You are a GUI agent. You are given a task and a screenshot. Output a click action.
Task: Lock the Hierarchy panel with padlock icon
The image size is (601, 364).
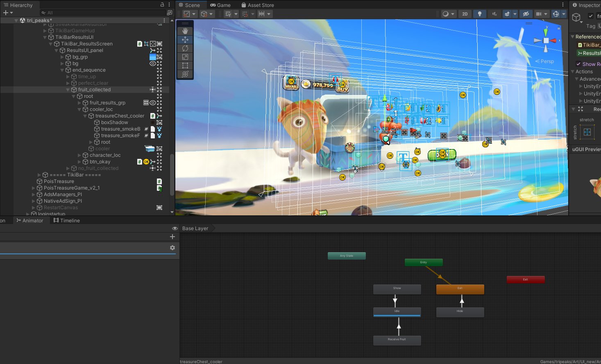(162, 5)
